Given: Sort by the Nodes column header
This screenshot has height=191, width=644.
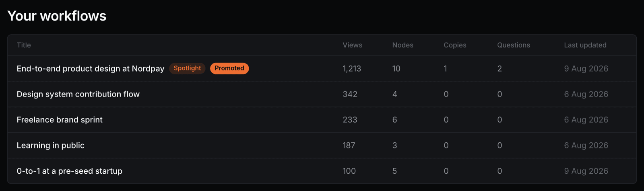Looking at the screenshot, I should 403,45.
